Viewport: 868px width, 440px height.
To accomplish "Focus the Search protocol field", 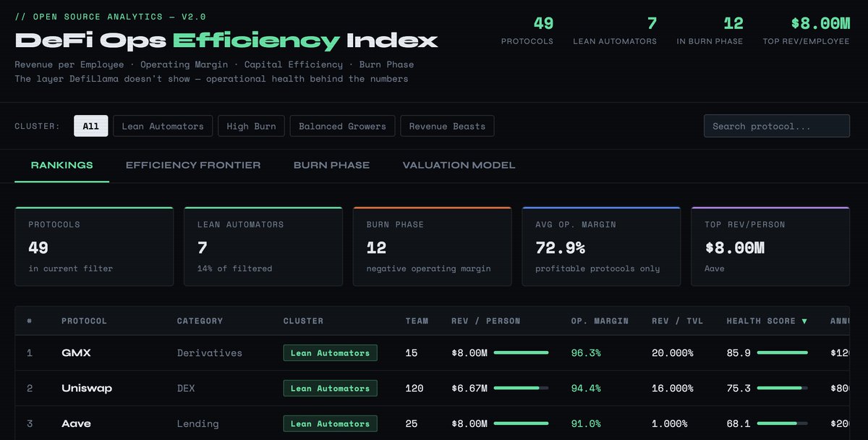I will [x=777, y=126].
